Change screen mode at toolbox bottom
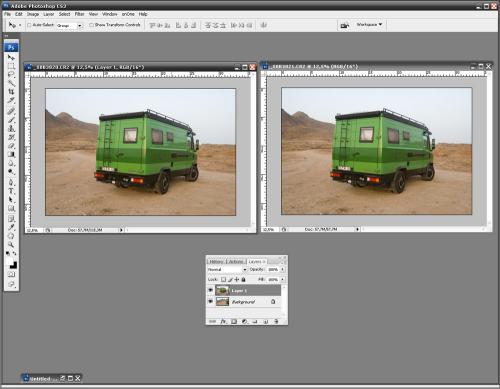This screenshot has width=500, height=389. [x=11, y=284]
